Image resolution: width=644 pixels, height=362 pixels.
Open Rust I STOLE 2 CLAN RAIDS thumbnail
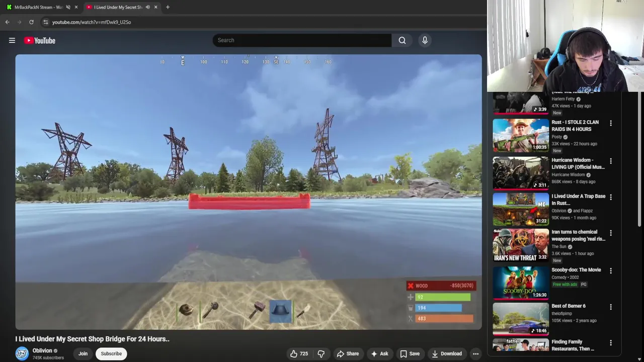pos(521,135)
